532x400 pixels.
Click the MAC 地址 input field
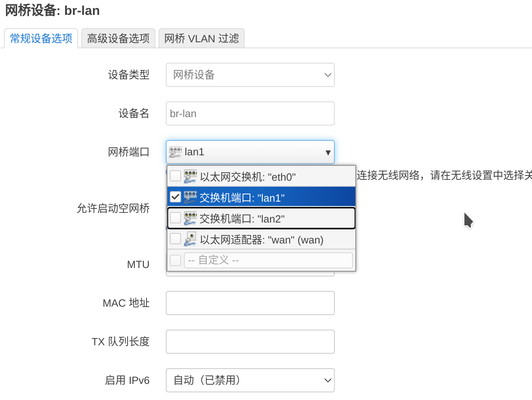click(250, 303)
